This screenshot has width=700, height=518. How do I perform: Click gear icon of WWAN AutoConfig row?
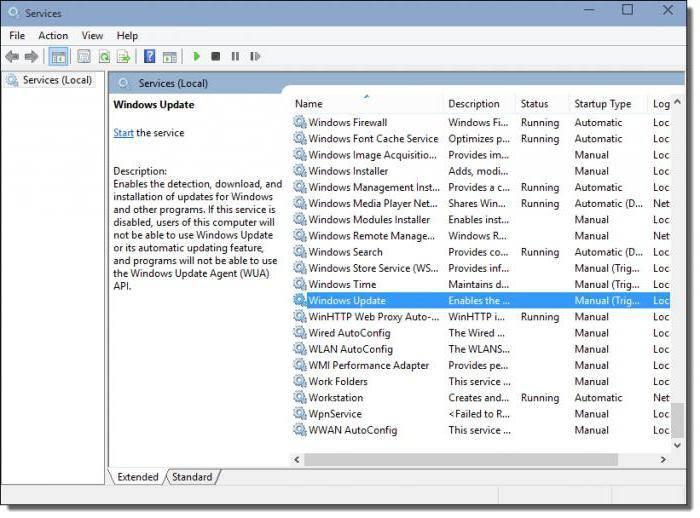point(300,430)
